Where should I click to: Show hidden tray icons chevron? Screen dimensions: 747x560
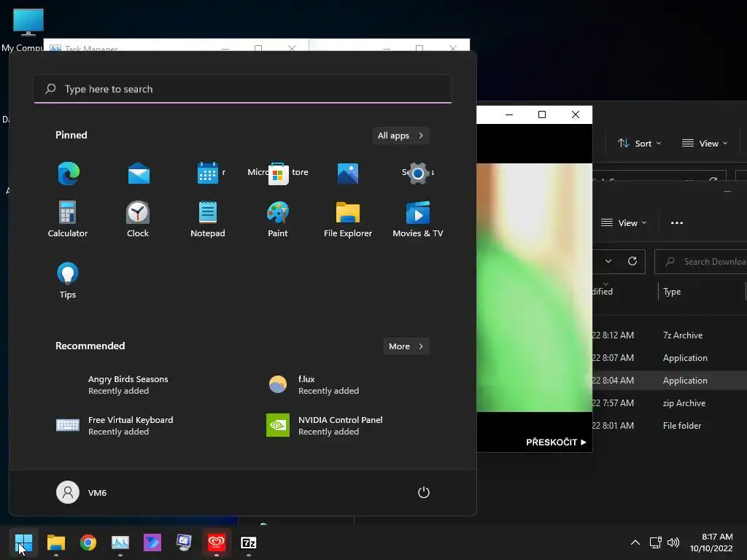pyautogui.click(x=635, y=542)
